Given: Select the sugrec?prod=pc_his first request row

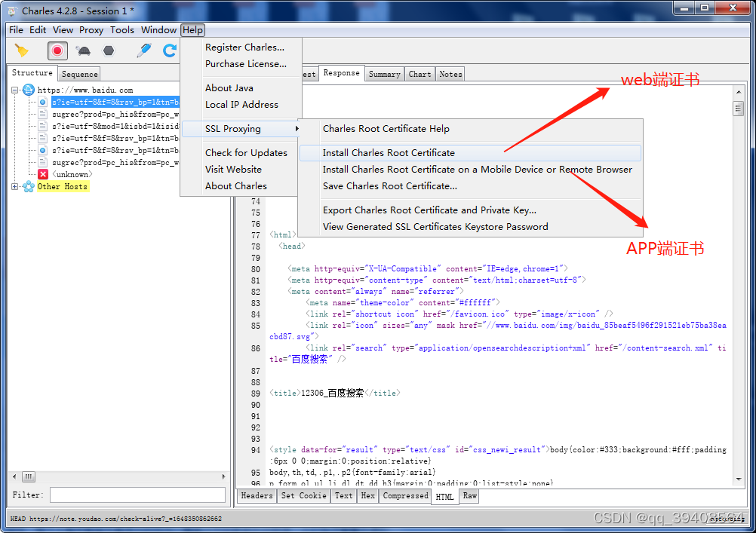Looking at the screenshot, I should (115, 115).
